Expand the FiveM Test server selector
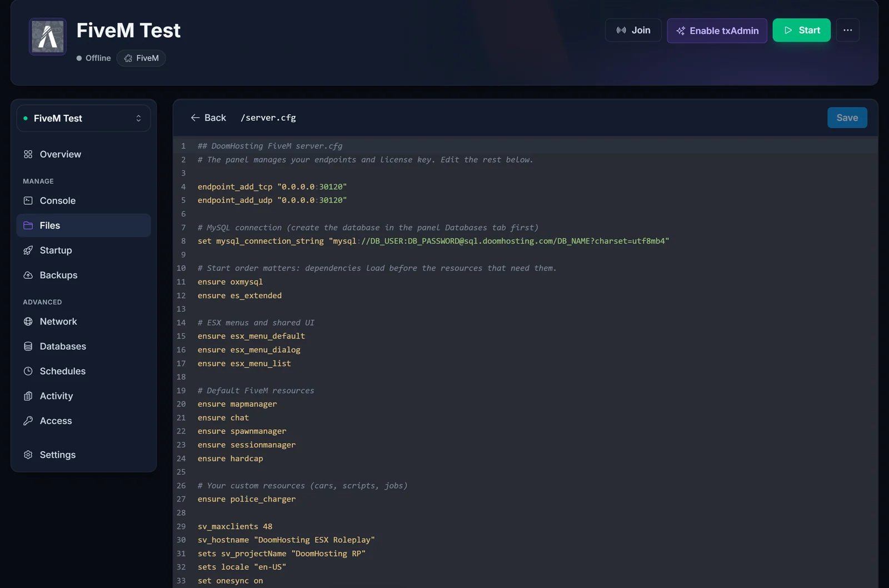889x588 pixels. click(x=83, y=118)
